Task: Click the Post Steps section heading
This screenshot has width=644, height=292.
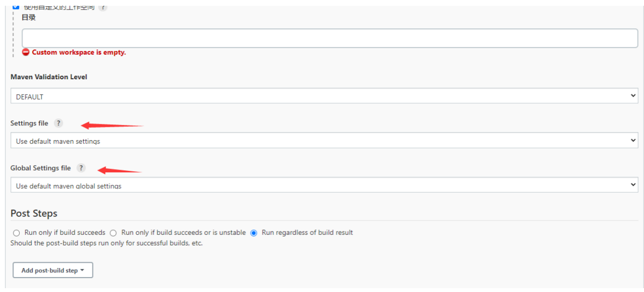Action: click(x=34, y=214)
